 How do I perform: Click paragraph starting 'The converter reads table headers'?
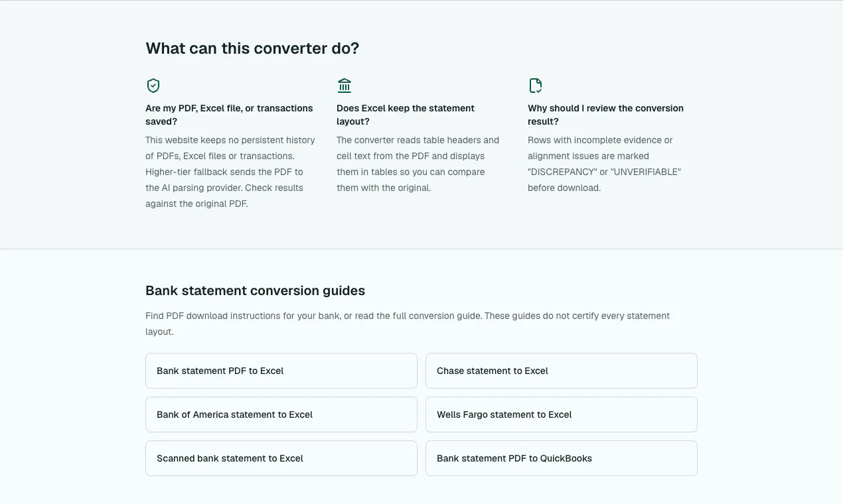click(x=418, y=164)
